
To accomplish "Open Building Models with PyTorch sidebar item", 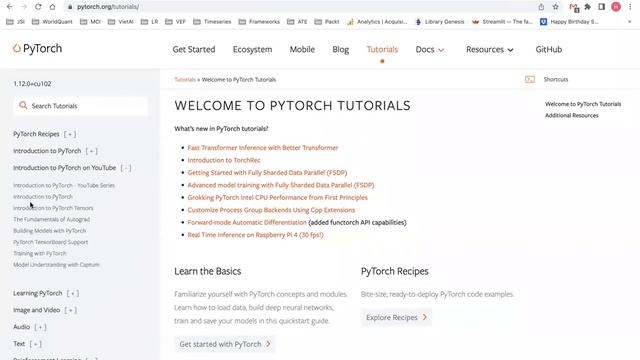I will point(49,231).
